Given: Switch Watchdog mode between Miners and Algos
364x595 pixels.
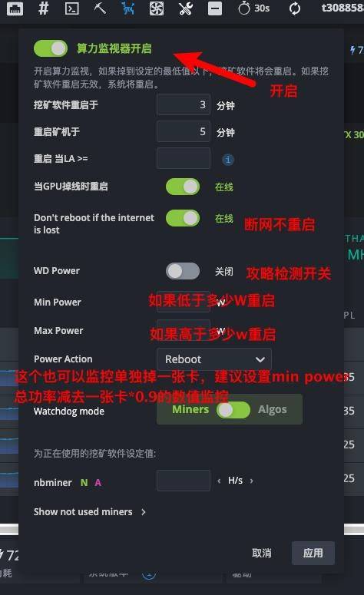Looking at the screenshot, I should click(x=233, y=410).
